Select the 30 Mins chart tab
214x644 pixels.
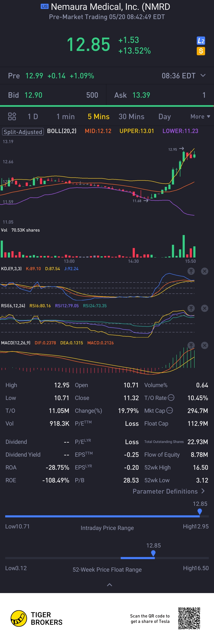[x=131, y=116]
